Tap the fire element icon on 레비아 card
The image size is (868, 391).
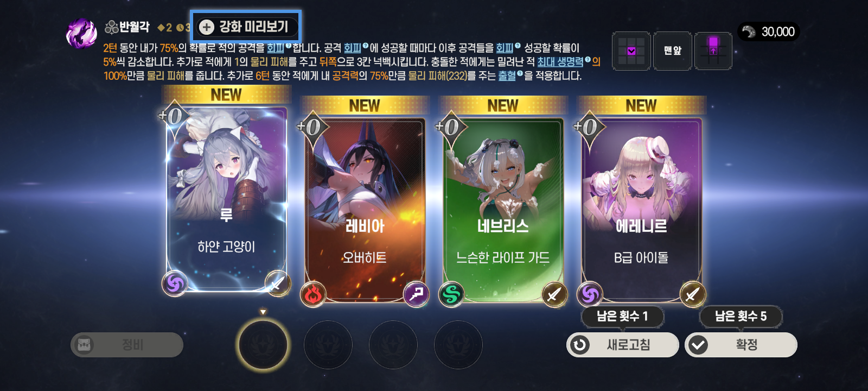pos(313,295)
